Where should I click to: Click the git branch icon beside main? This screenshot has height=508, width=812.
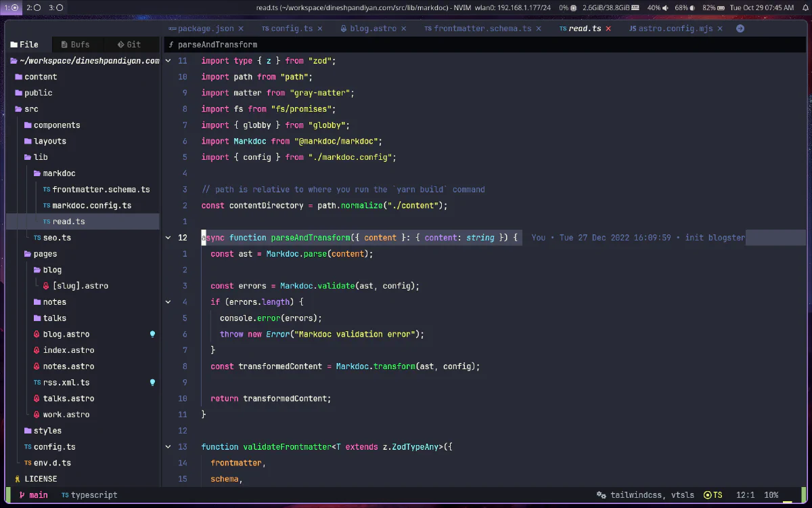(x=20, y=495)
